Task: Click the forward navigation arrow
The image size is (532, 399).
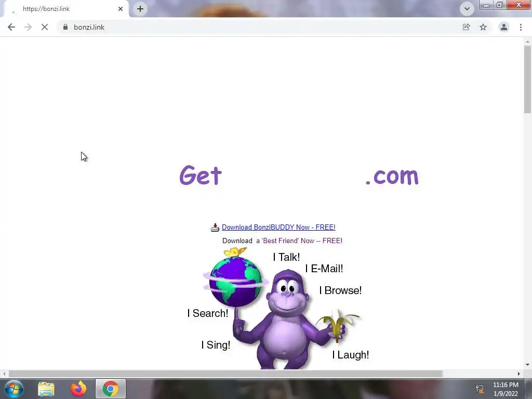Action: 28,27
